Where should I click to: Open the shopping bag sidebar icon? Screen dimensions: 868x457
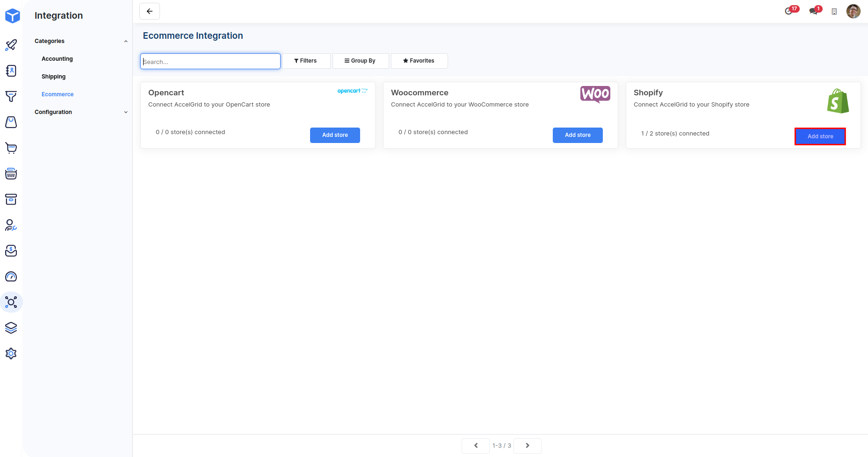(x=11, y=122)
